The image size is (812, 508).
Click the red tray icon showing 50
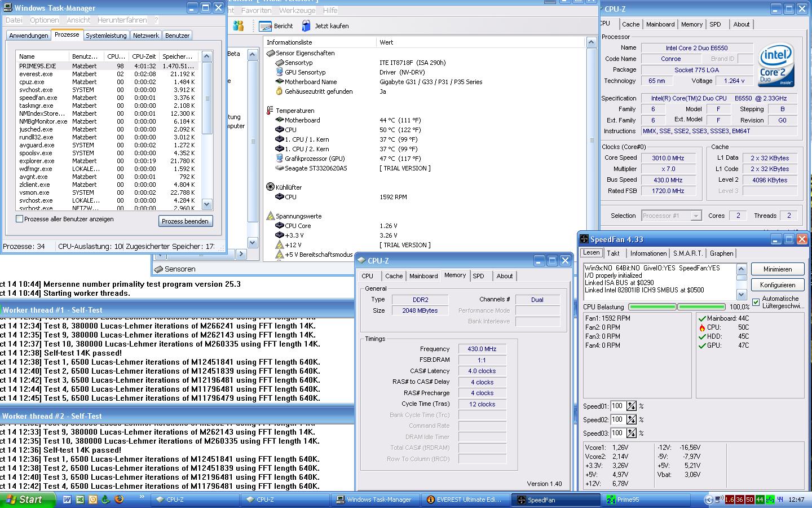click(x=750, y=500)
